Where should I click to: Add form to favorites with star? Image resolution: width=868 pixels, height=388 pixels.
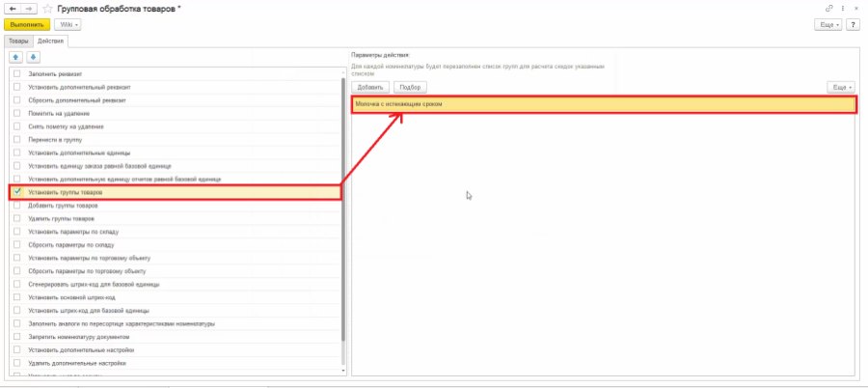[47, 9]
